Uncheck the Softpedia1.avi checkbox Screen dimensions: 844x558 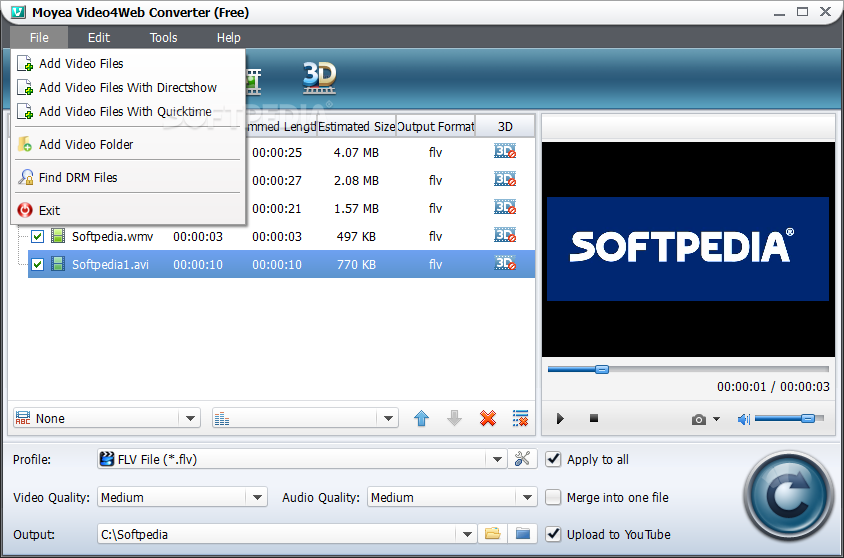[x=37, y=264]
